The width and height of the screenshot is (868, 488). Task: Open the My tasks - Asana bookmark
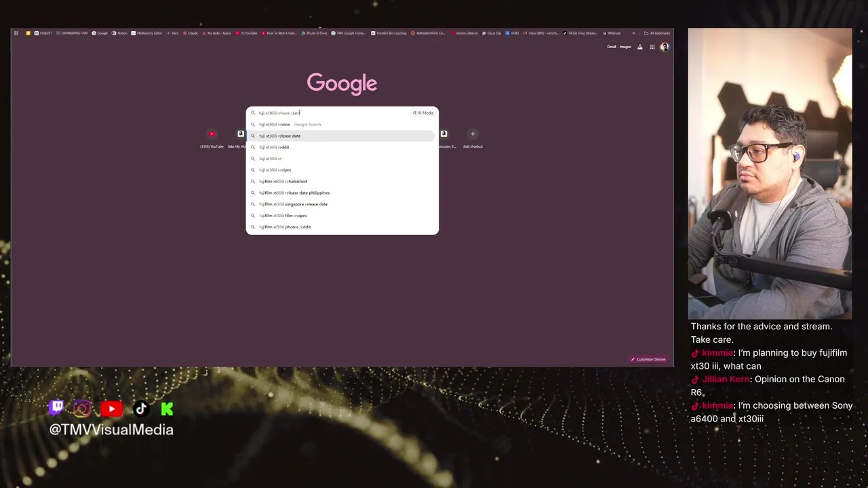click(x=216, y=33)
